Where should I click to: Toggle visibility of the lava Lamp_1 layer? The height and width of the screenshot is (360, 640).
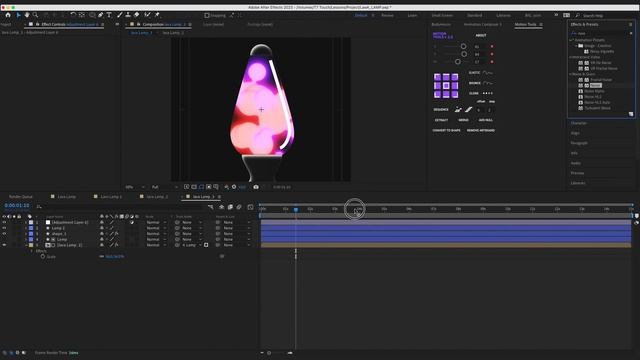click(4, 245)
